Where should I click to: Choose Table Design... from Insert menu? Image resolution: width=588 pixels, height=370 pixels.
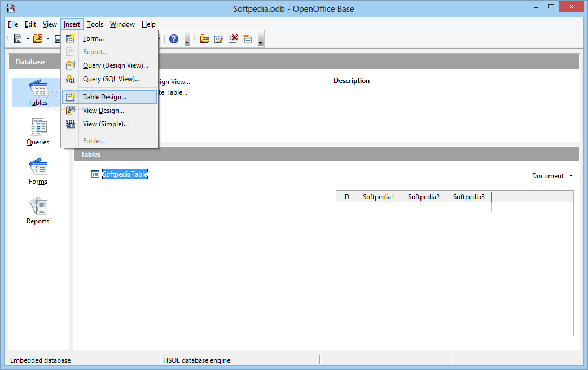pyautogui.click(x=109, y=96)
